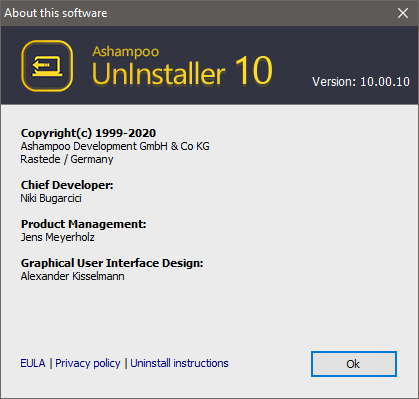Click the name Alexander Kisselmann
Screen dimensions: 419x399
(72, 276)
